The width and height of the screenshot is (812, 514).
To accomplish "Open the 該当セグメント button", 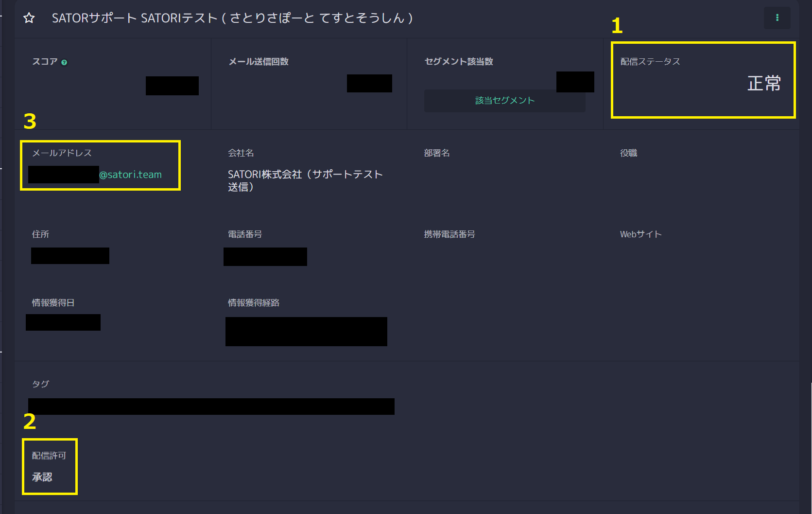I will (504, 101).
